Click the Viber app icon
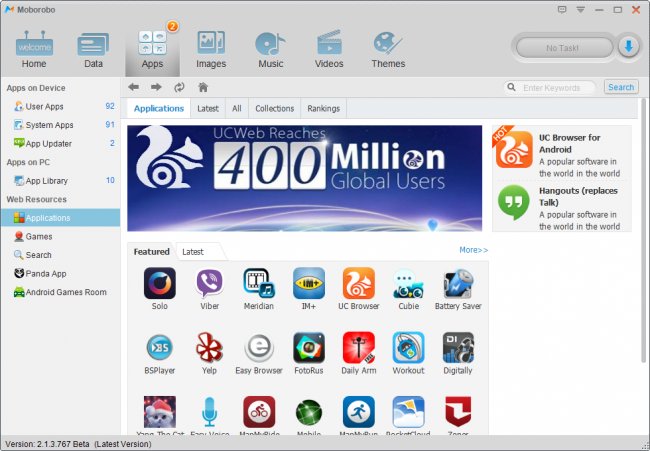This screenshot has height=451, width=650. [209, 283]
